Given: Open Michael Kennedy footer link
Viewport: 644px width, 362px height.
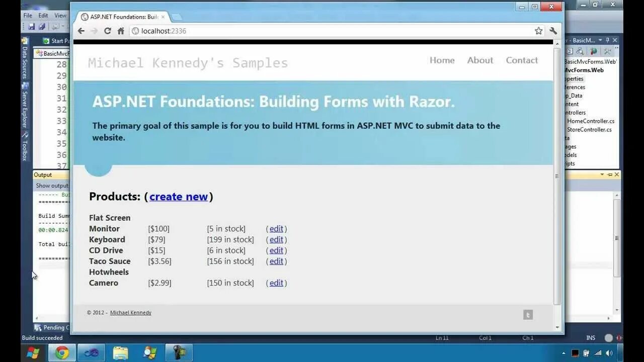Looking at the screenshot, I should coord(131,313).
